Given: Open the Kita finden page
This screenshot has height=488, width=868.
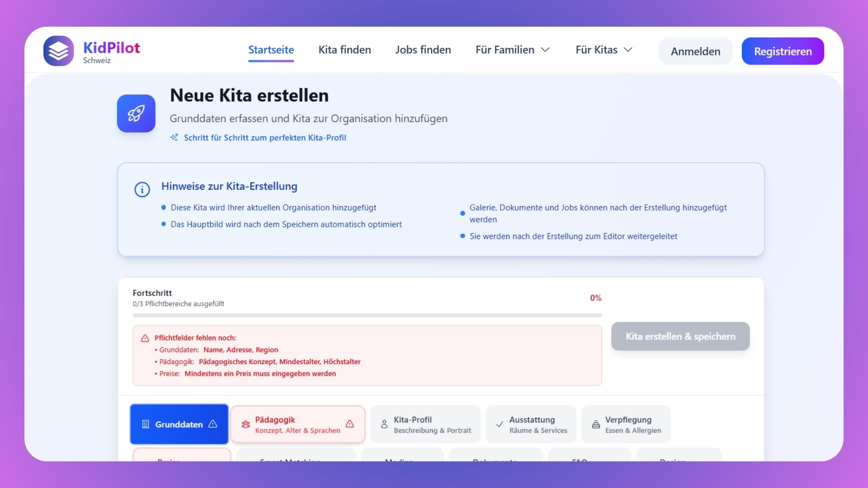Looking at the screenshot, I should [x=344, y=50].
